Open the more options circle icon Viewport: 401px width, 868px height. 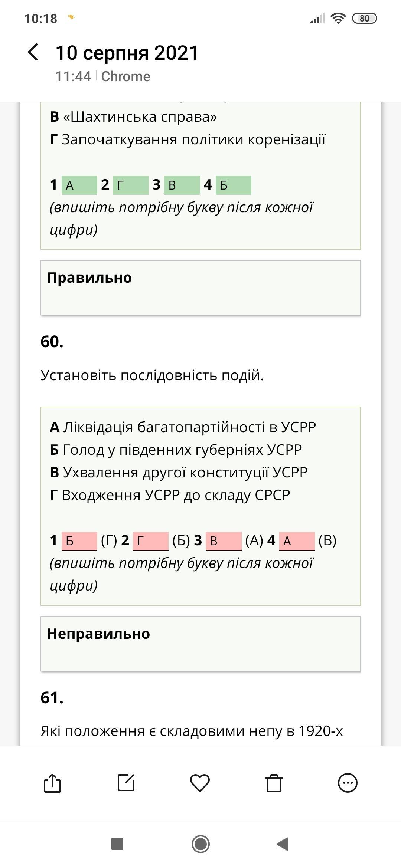click(x=348, y=783)
